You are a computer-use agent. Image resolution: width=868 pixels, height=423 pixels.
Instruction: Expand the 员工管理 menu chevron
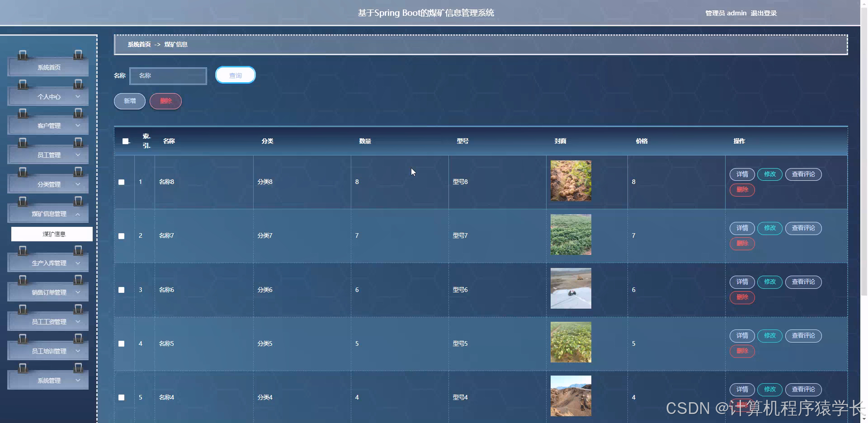78,155
